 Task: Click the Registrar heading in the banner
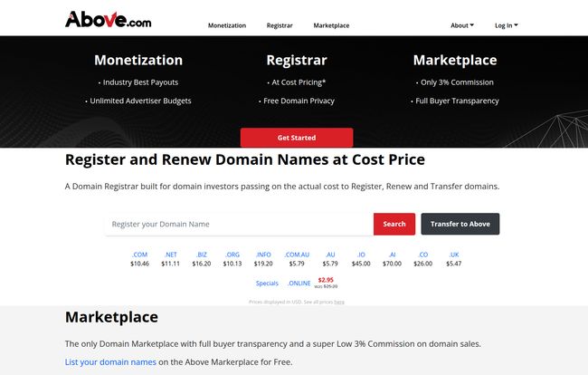pos(297,60)
